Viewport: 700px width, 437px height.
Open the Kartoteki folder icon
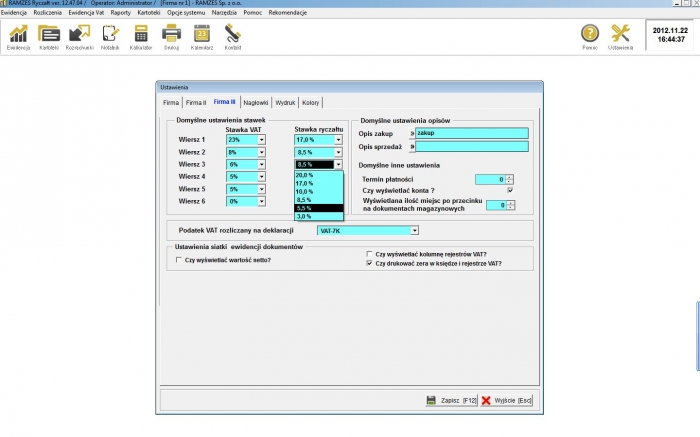pyautogui.click(x=49, y=37)
